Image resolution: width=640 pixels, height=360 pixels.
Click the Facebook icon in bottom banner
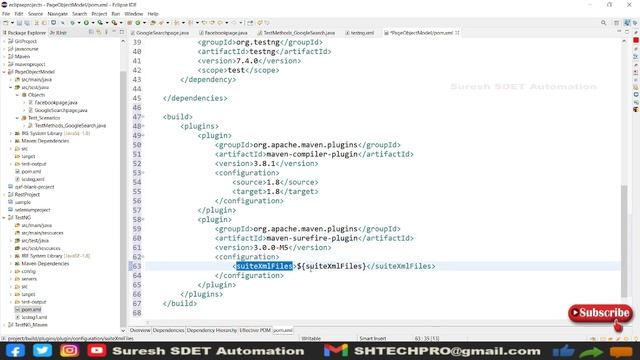tap(15, 351)
